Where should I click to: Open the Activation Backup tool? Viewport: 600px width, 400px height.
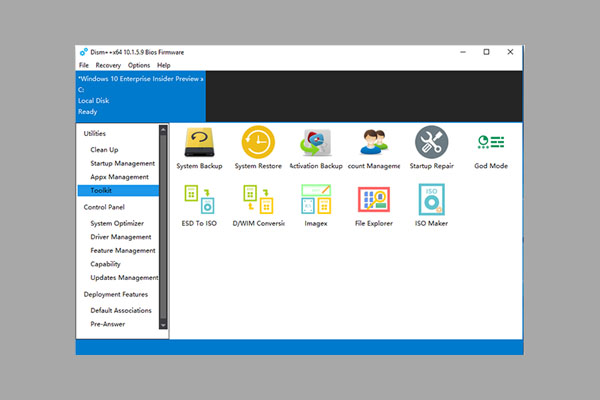pos(316,143)
